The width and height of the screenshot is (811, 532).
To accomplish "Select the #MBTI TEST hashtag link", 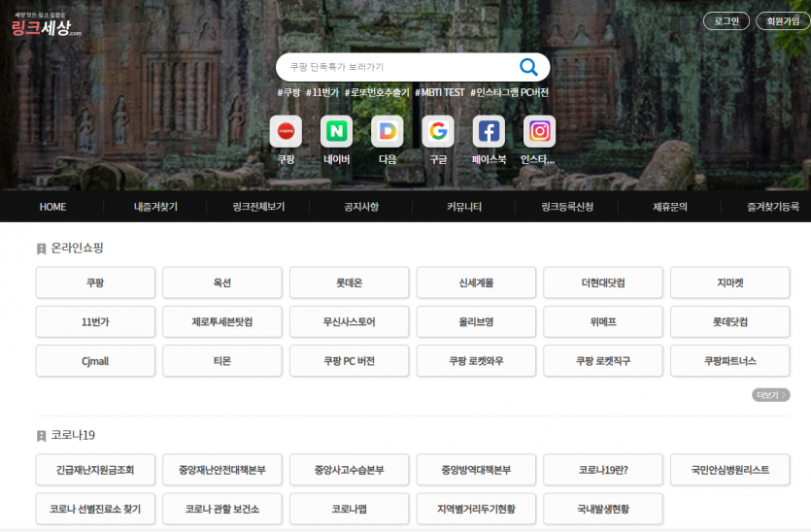I will (440, 92).
